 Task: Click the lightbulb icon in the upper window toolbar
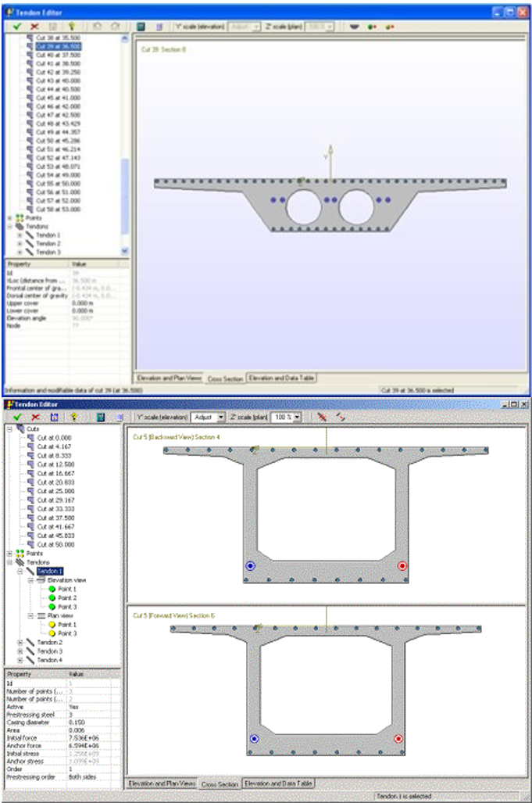71,26
